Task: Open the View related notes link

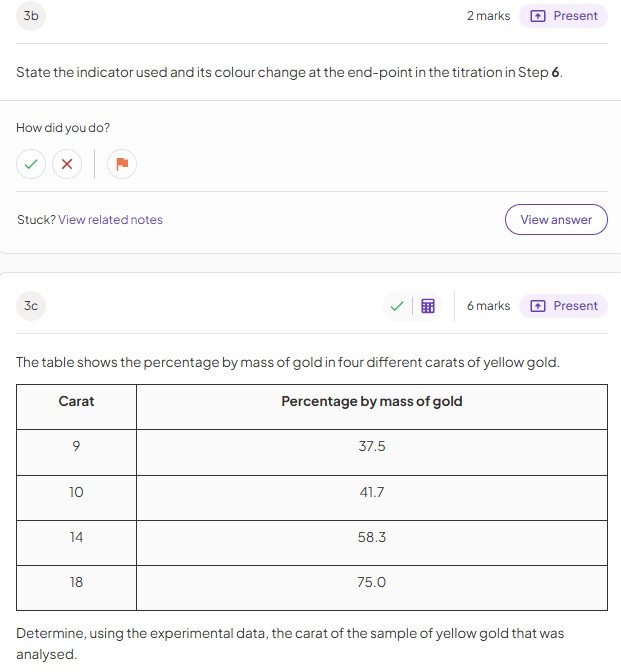Action: click(x=110, y=220)
